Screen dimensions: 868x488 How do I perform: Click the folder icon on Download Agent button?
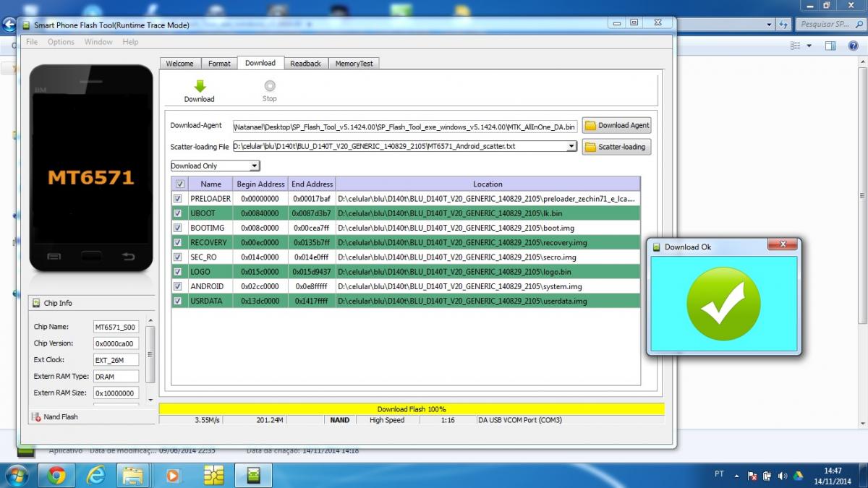click(x=590, y=125)
